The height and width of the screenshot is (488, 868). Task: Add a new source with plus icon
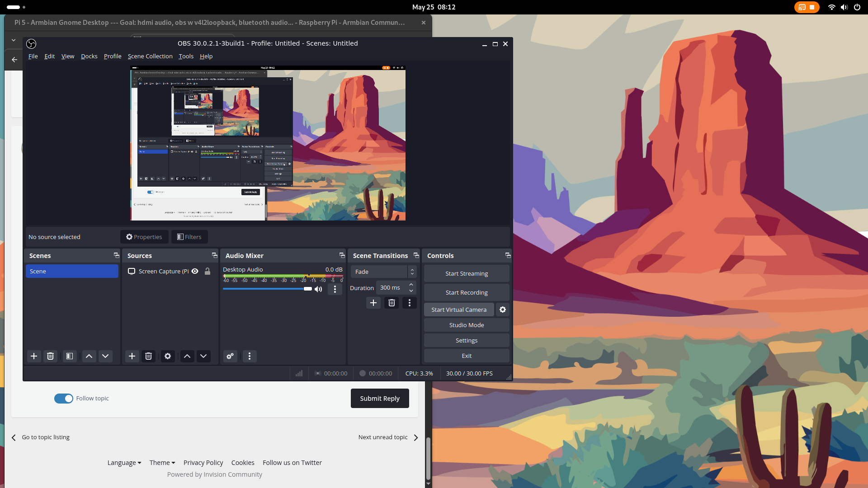tap(132, 356)
